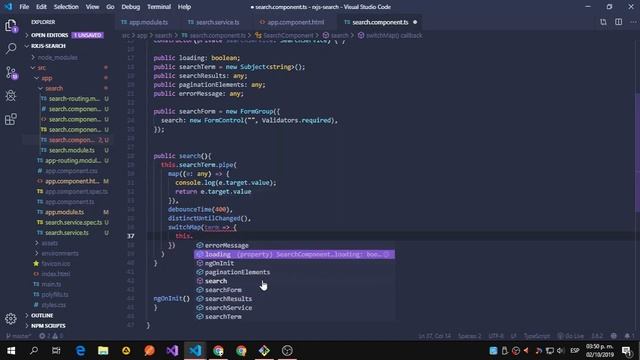
Task: Collapse the app folder
Action: [x=47, y=78]
